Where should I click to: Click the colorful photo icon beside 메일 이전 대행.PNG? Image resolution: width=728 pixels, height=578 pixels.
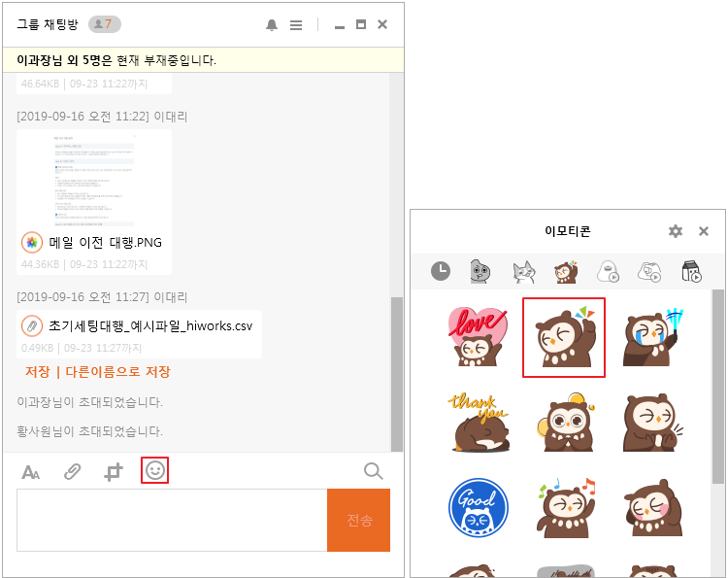click(x=32, y=242)
